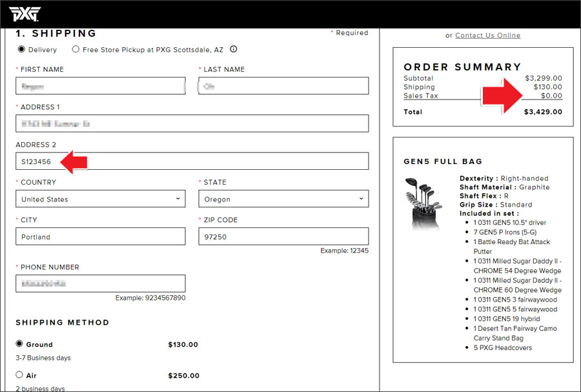Click '7 GEN5 P Irons (5-G)' item

coord(505,232)
